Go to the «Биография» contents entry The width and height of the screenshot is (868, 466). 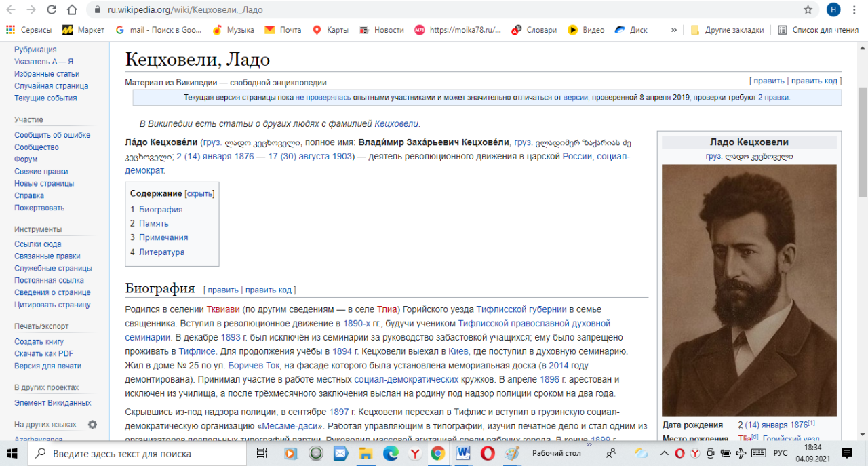tap(161, 210)
